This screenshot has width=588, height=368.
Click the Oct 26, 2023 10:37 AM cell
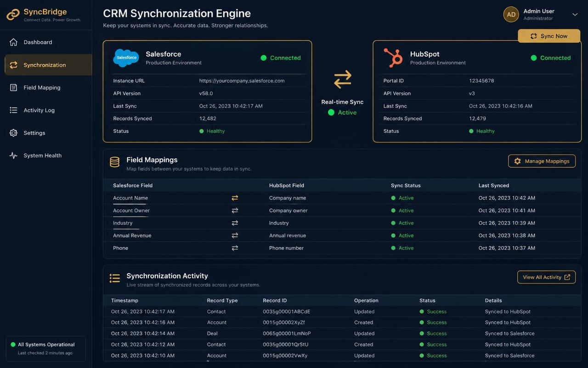click(507, 248)
